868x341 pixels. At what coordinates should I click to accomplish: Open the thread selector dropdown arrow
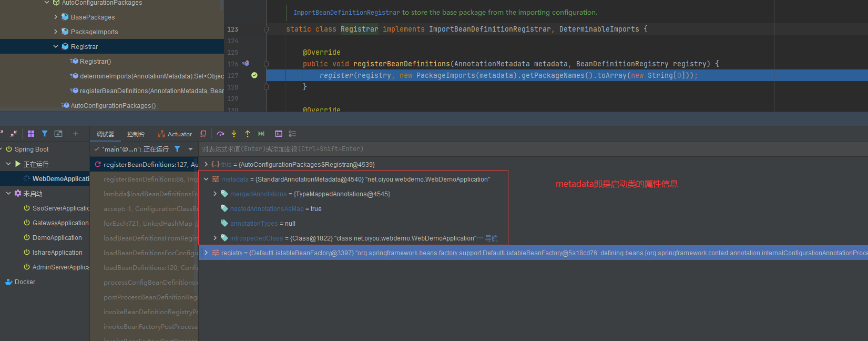click(190, 149)
